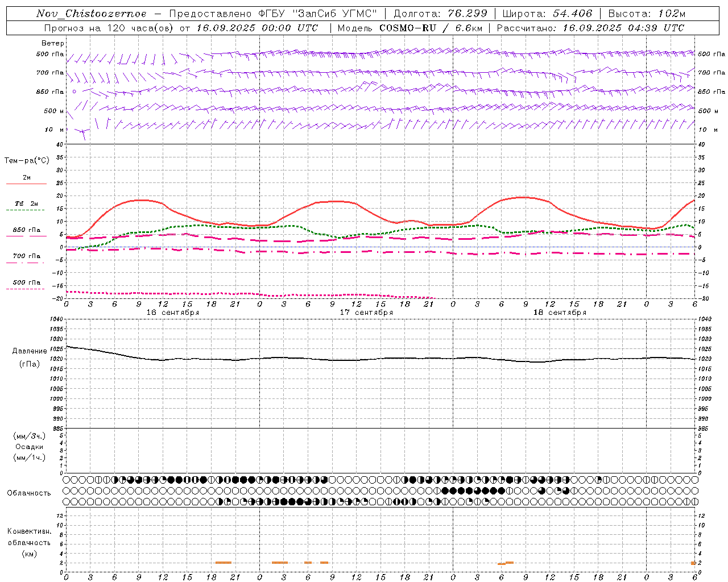Click the '(мм/1ч.)' precipitation unit label
Image resolution: width=728 pixels, height=582 pixels.
coord(29,458)
